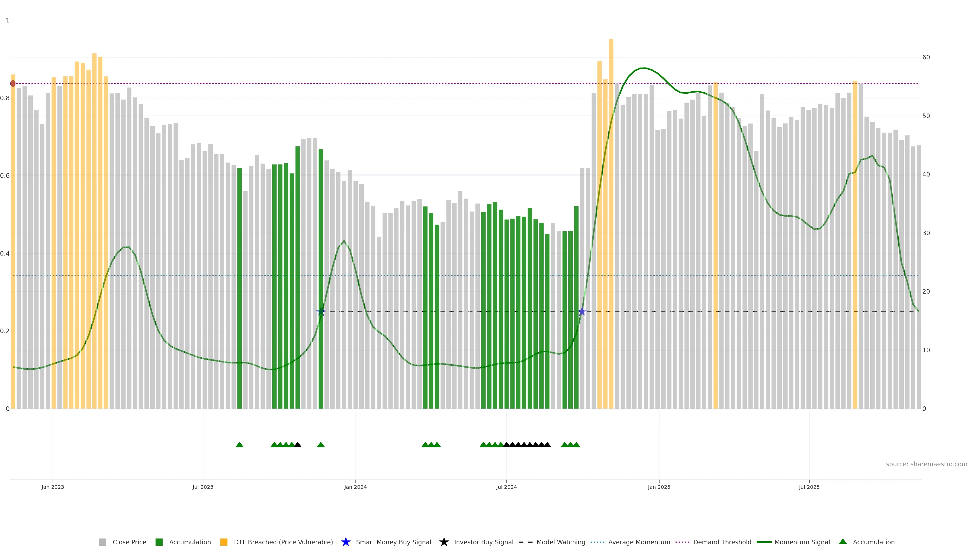This screenshot has height=551, width=980.
Task: Toggle Close Price series in legend
Action: click(x=129, y=542)
